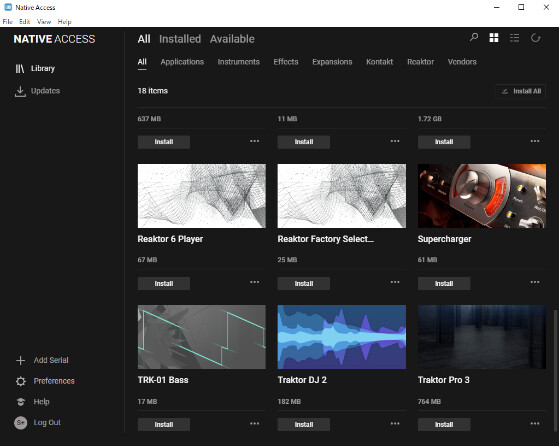Click Native Access title bar app icon
This screenshot has width=559, height=446.
[x=8, y=7]
